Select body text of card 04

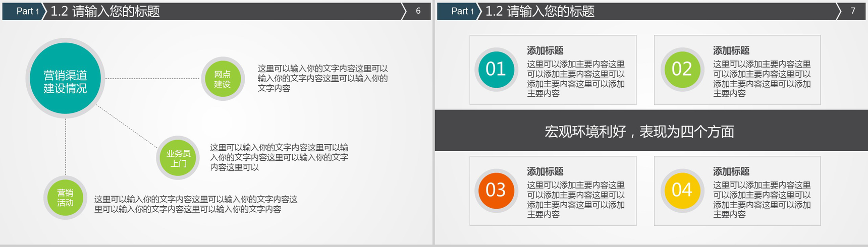tap(762, 200)
